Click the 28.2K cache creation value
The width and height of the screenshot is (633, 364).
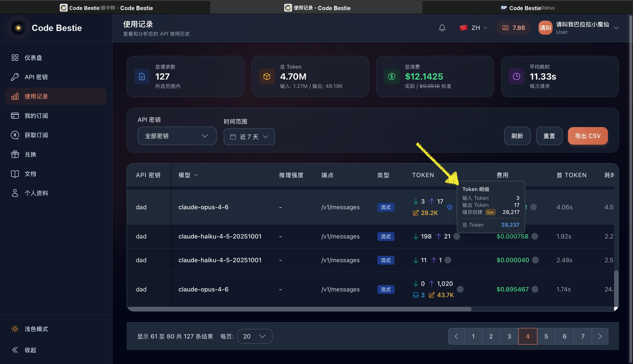coord(429,213)
